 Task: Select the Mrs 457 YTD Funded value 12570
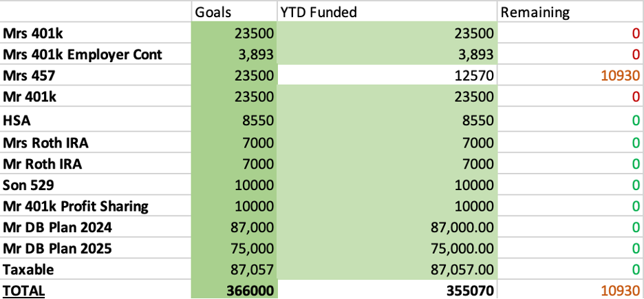473,75
